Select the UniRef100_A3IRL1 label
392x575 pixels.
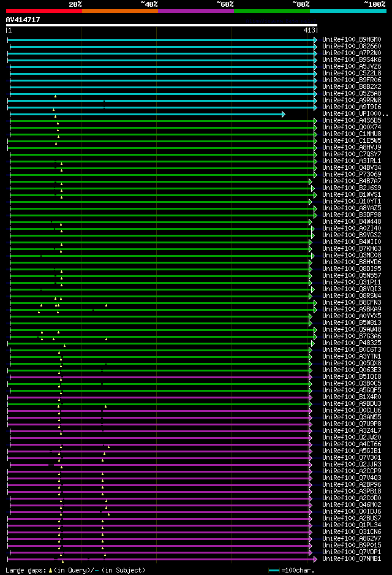click(352, 161)
